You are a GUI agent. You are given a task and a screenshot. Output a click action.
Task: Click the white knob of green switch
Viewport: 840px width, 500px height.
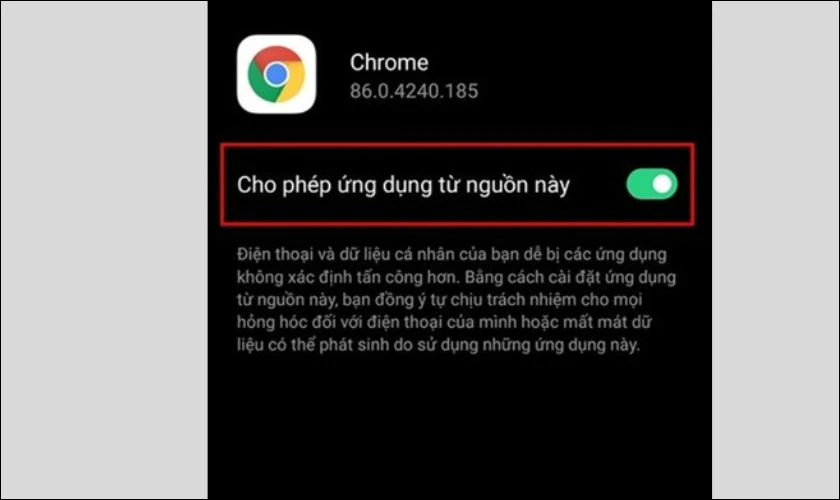(x=662, y=184)
